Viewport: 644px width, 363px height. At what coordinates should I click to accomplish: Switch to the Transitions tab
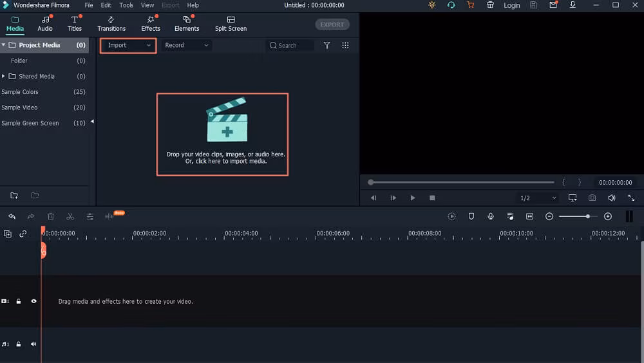point(111,24)
